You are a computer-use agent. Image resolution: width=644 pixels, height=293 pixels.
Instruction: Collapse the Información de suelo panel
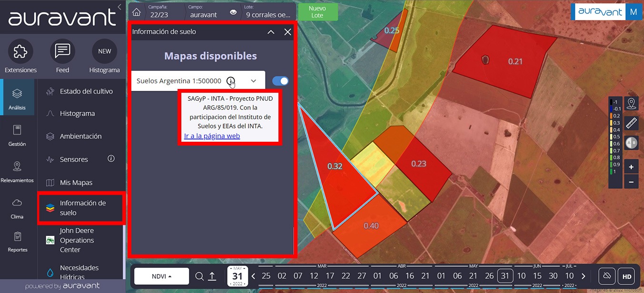pos(271,32)
